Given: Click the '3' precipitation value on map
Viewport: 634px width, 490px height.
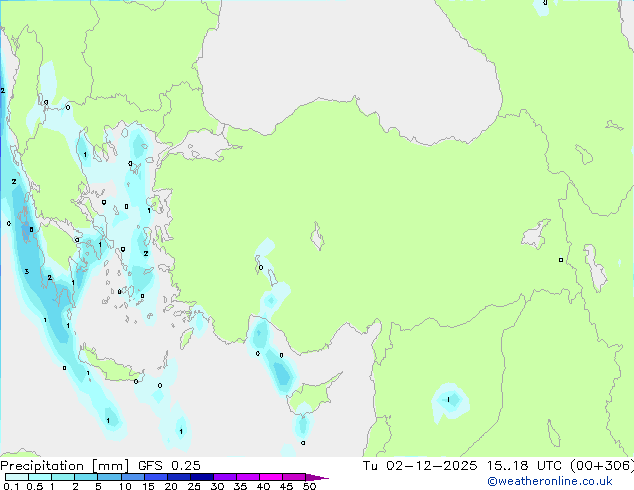Looking at the screenshot, I should (27, 271).
